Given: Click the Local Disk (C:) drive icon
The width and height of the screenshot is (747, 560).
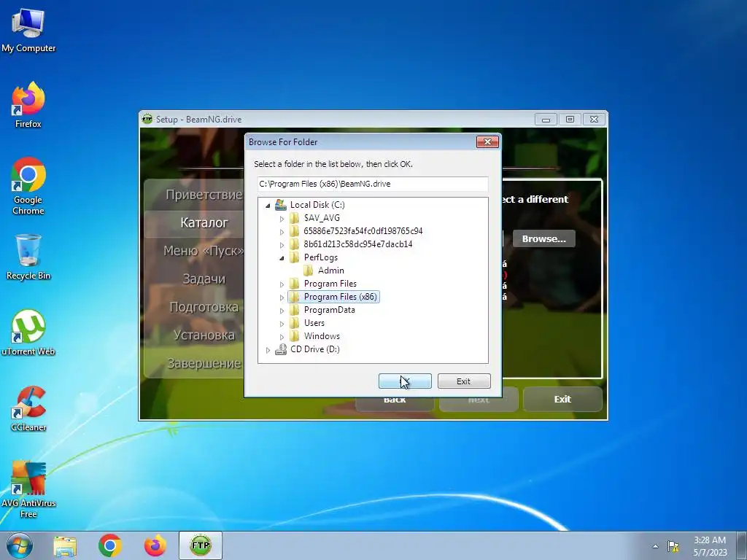Looking at the screenshot, I should [x=281, y=205].
